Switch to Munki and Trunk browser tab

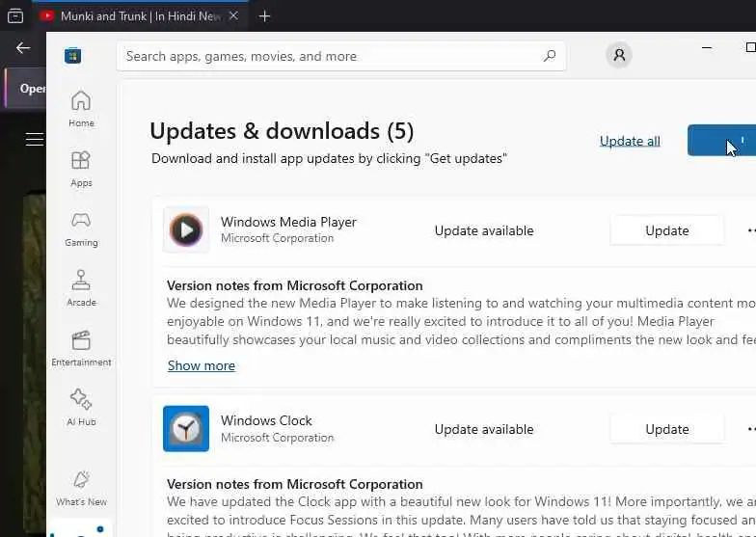click(140, 16)
